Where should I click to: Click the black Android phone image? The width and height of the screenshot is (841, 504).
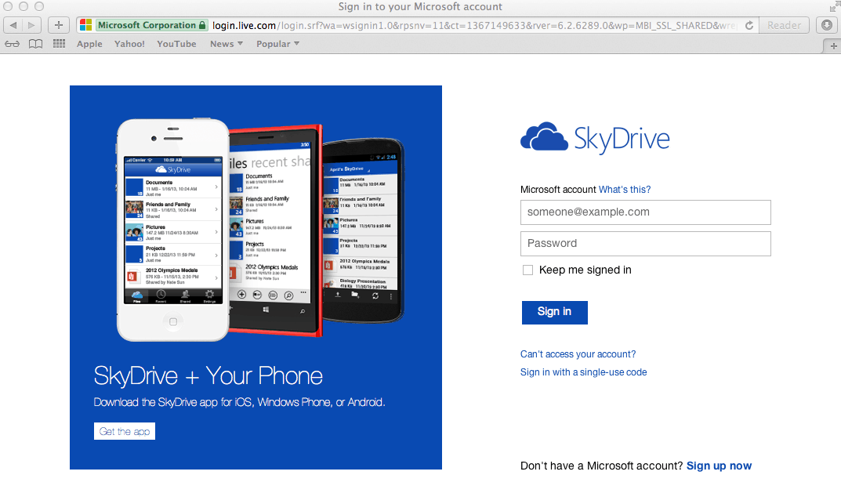(363, 230)
